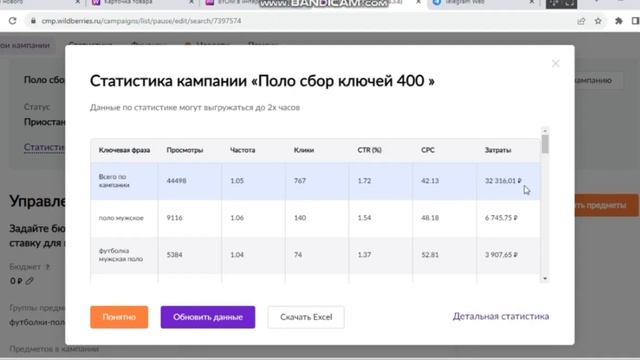Close the campaign statistics dialog
Viewport: 640px width, 360px height.
coord(556,63)
